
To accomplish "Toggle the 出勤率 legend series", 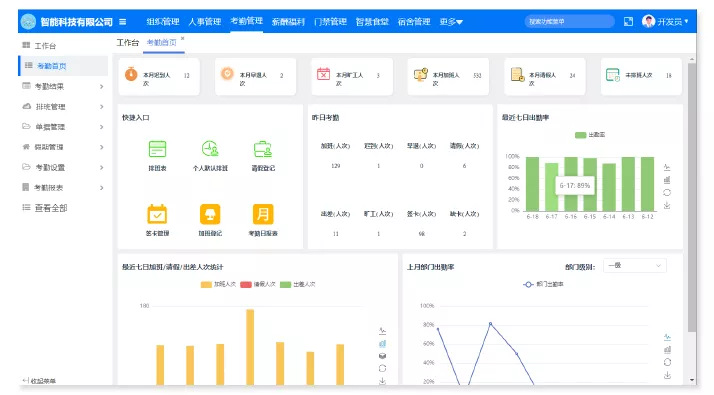I will tap(590, 135).
